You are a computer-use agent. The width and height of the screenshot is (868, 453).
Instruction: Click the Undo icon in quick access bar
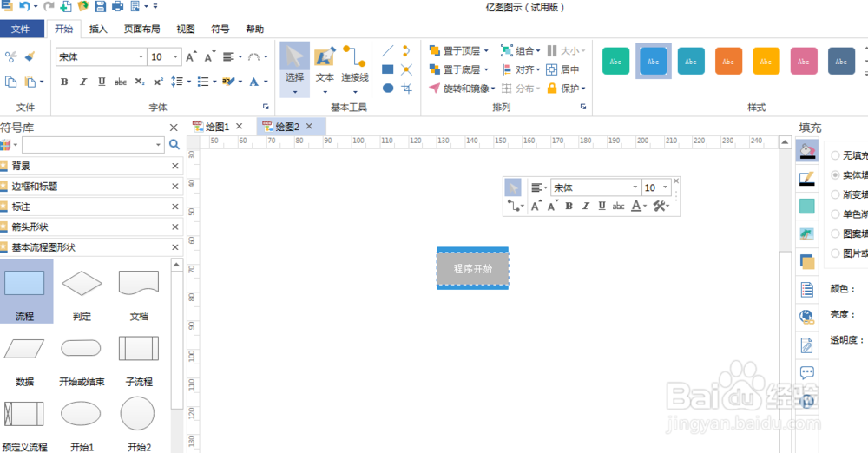click(23, 6)
